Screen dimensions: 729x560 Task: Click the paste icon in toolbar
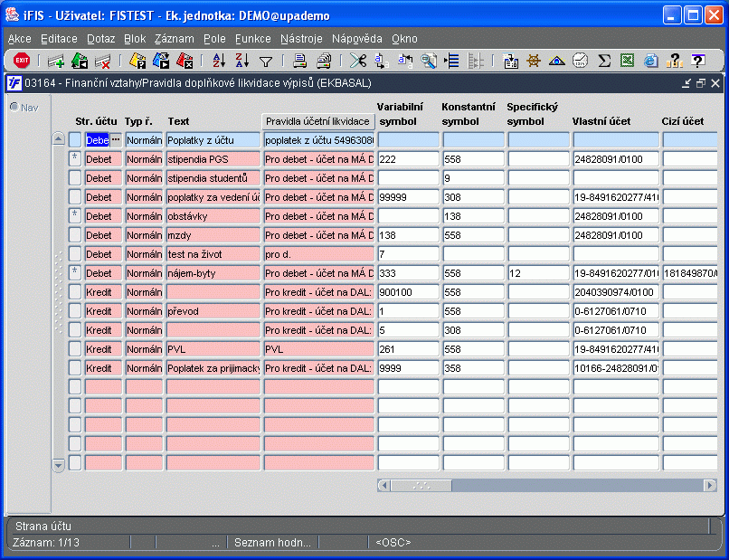click(x=405, y=61)
